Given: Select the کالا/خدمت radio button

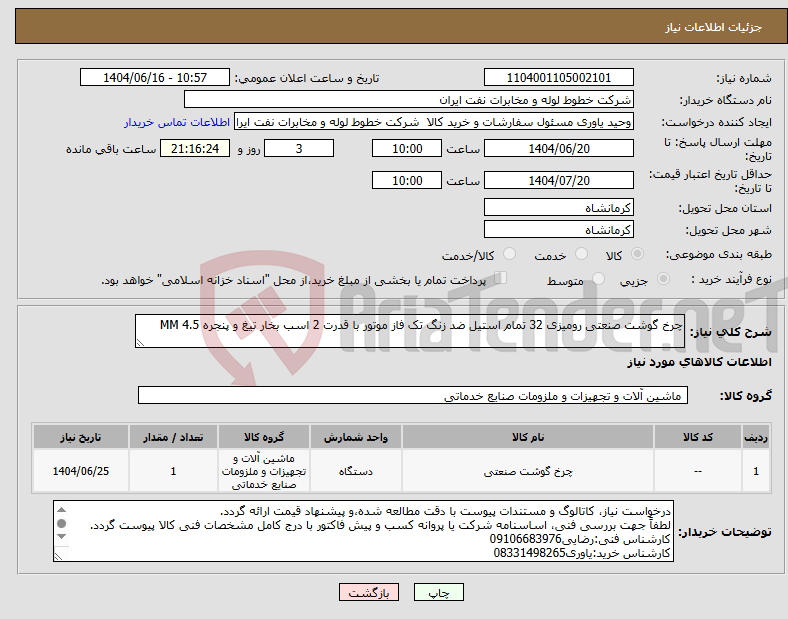Looking at the screenshot, I should point(509,254).
